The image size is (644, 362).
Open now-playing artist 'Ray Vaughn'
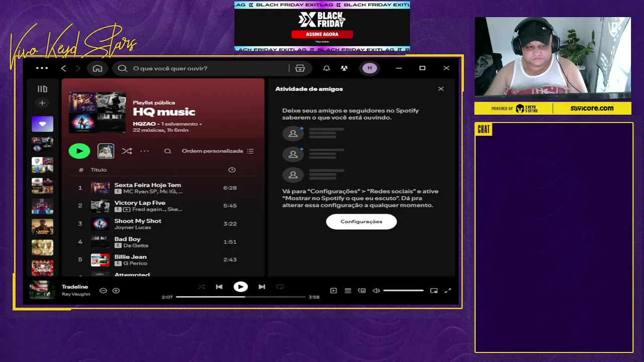point(76,294)
